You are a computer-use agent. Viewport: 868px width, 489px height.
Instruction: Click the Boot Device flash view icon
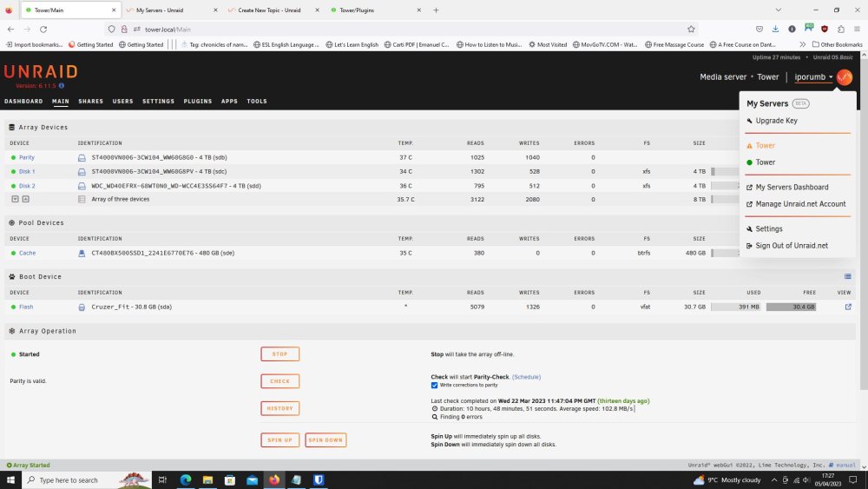click(847, 307)
